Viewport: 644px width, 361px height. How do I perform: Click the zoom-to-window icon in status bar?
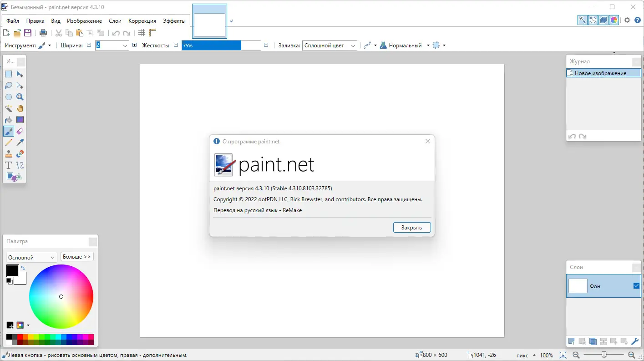pos(563,355)
